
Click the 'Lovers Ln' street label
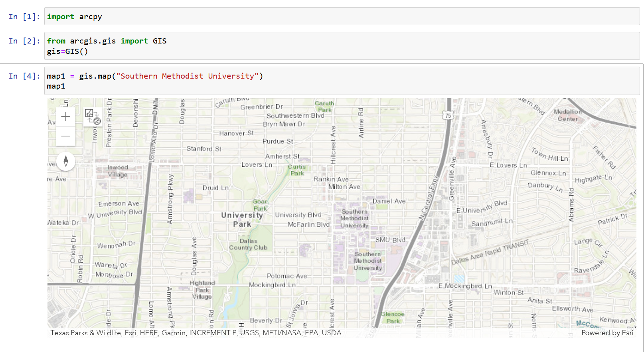pyautogui.click(x=257, y=164)
